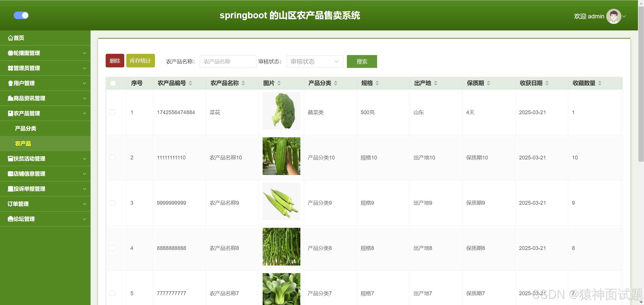Click the 用户管理 user icon
The width and height of the screenshot is (644, 305).
coord(10,83)
